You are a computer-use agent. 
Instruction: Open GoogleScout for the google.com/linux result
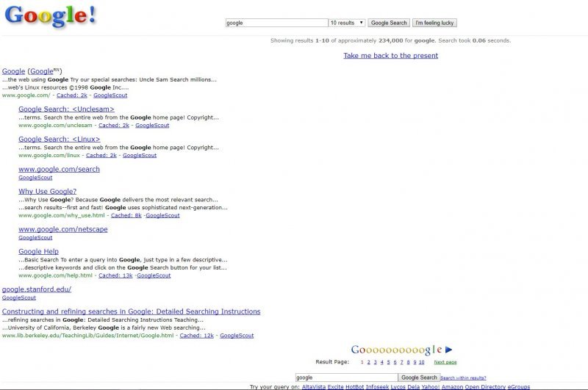[x=140, y=155]
